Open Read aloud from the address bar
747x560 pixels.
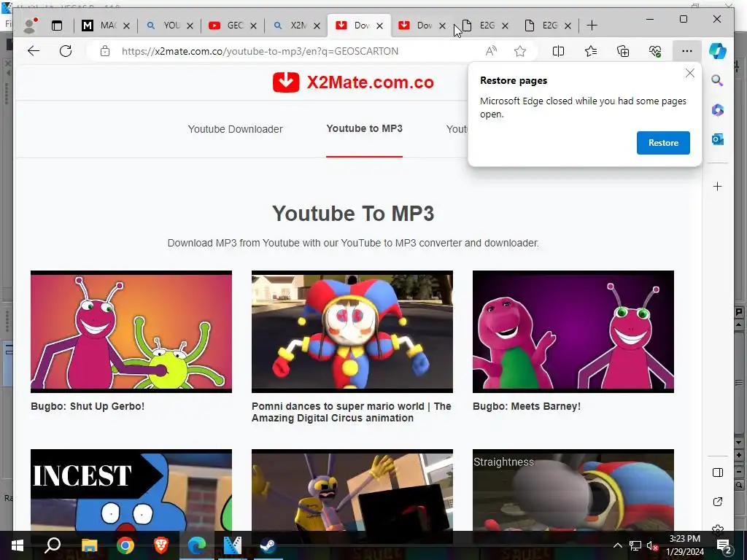[x=491, y=51]
